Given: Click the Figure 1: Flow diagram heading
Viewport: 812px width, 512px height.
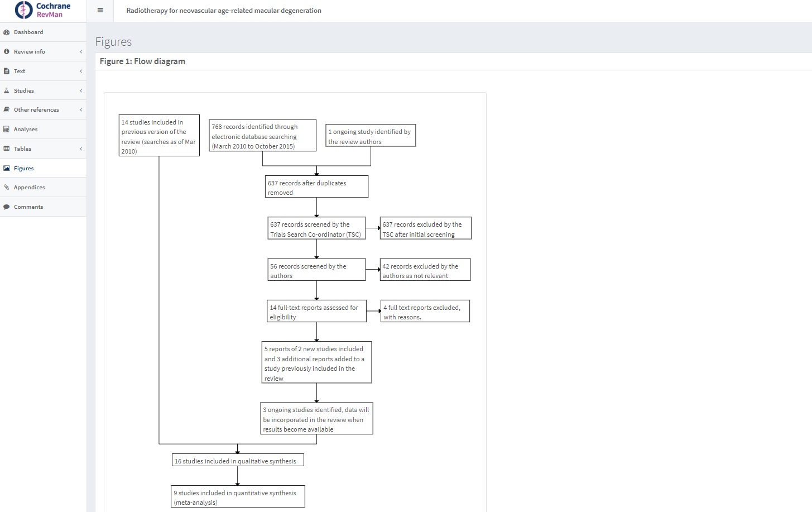Looking at the screenshot, I should point(142,61).
